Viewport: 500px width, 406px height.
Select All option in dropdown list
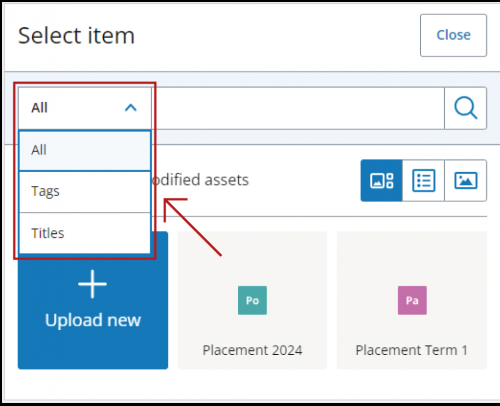85,150
